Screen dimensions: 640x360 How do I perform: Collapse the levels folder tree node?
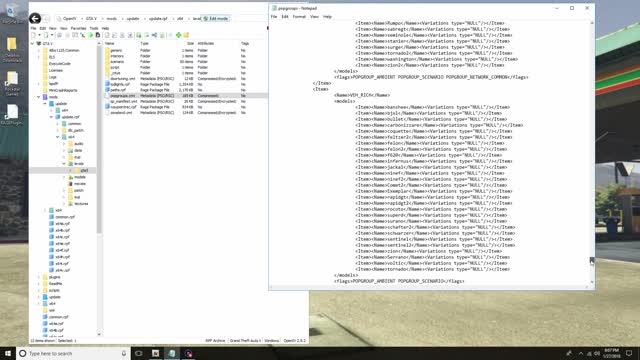[x=64, y=163]
